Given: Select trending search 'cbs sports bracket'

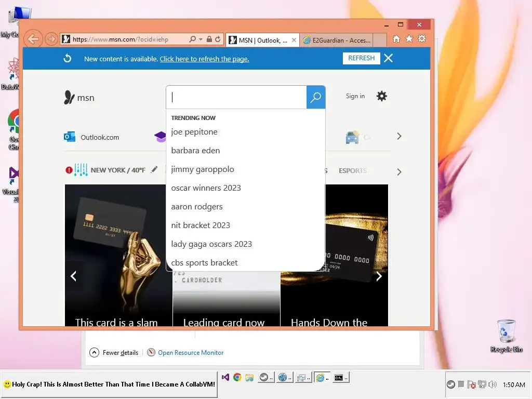Looking at the screenshot, I should click(x=204, y=262).
